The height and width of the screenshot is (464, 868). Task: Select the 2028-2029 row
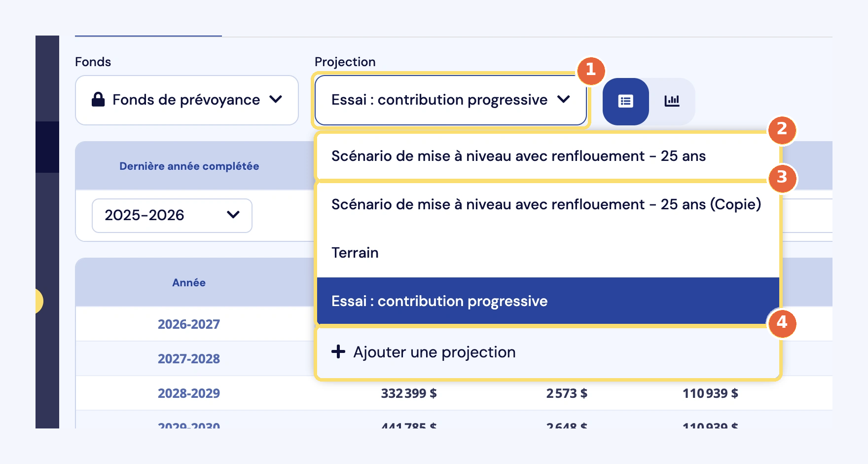[454, 393]
